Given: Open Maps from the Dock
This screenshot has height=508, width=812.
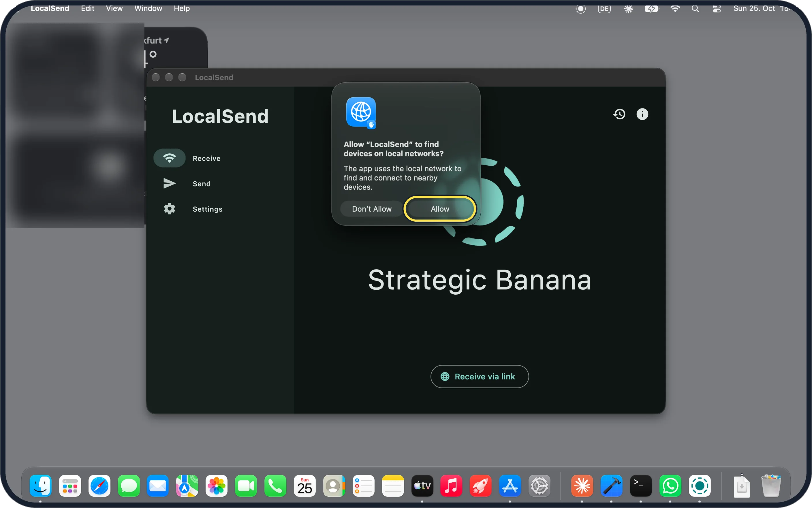Looking at the screenshot, I should (x=187, y=486).
